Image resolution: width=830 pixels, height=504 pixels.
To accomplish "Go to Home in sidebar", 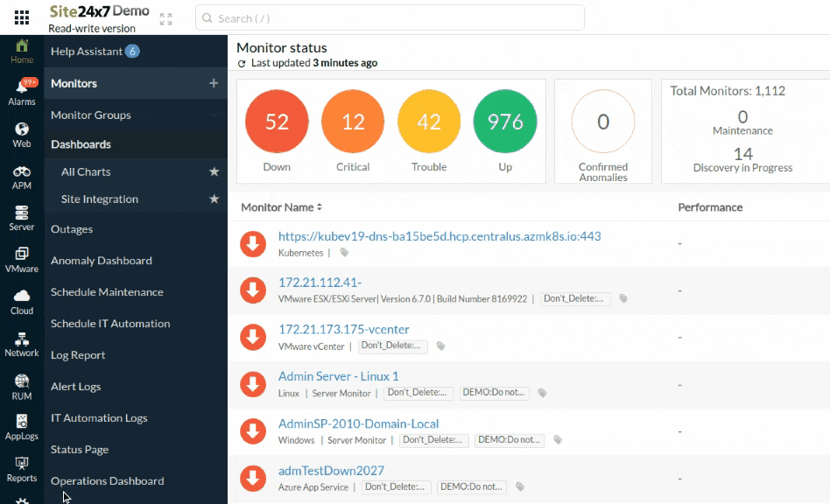I will [x=22, y=52].
